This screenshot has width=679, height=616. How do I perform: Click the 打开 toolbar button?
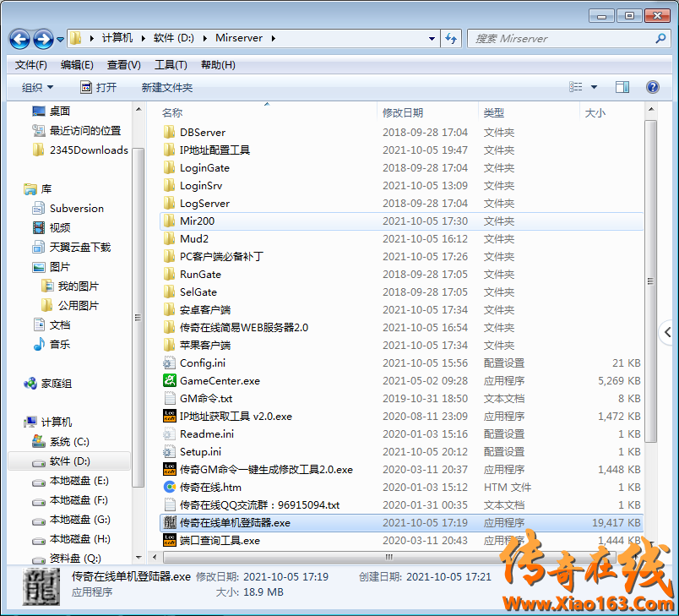click(99, 88)
